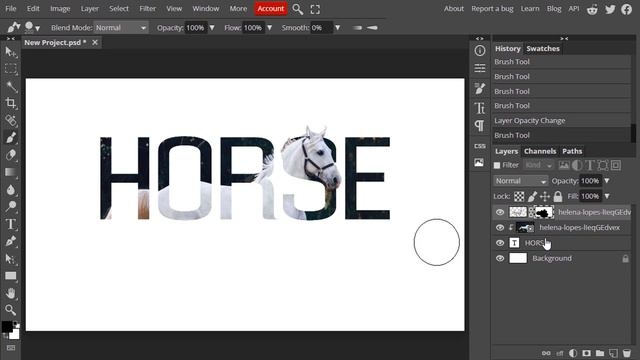Open the filter Kind dropdown
The width and height of the screenshot is (640, 360).
[x=539, y=165]
